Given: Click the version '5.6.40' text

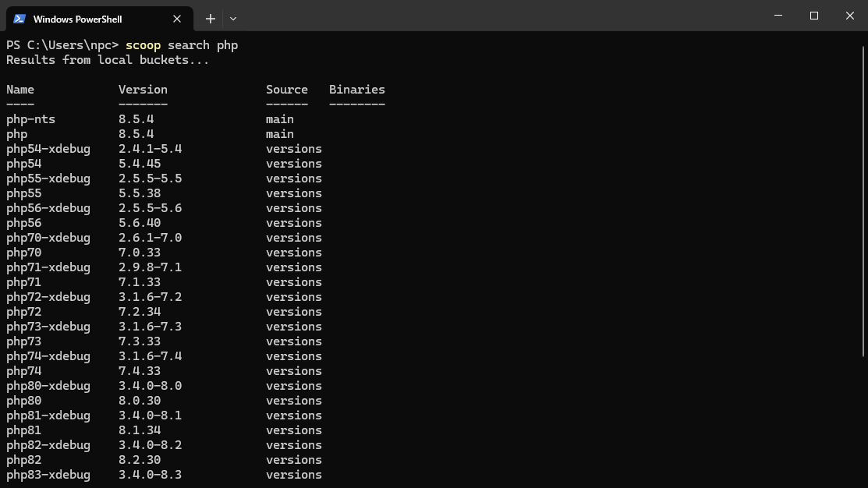Looking at the screenshot, I should 140,223.
